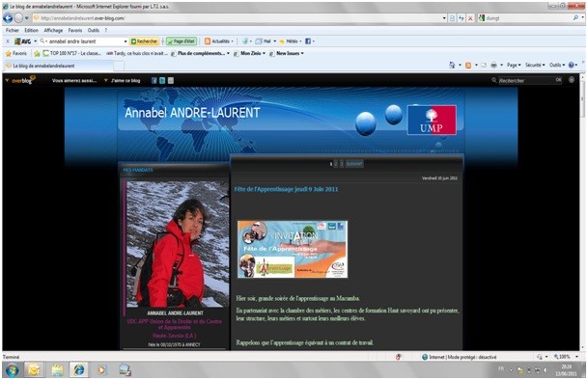Click the new tab button
The image size is (588, 380).
tap(119, 66)
